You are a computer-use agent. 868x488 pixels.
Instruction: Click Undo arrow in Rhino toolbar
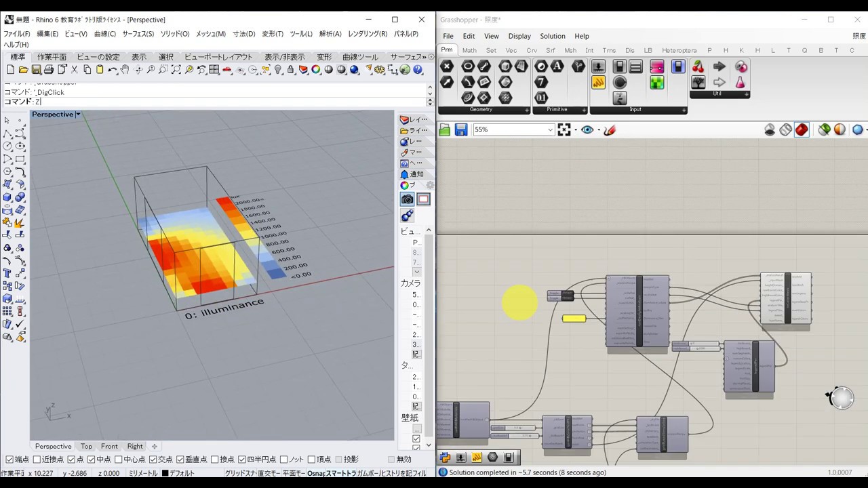(x=113, y=70)
